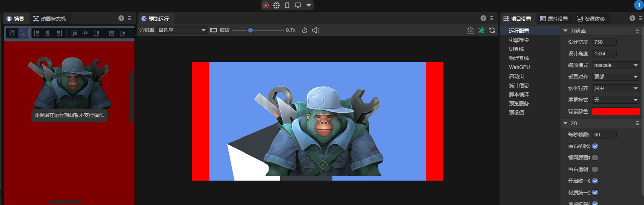Toggle the 画布抗锯齿 checkbox

[x=595, y=146]
